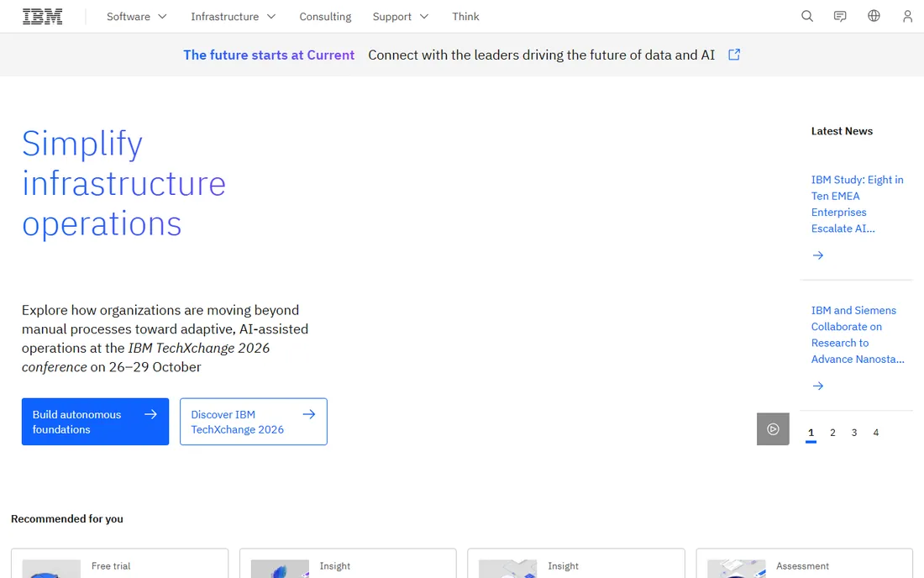
Task: Go to carousel slide 1
Action: [x=811, y=433]
